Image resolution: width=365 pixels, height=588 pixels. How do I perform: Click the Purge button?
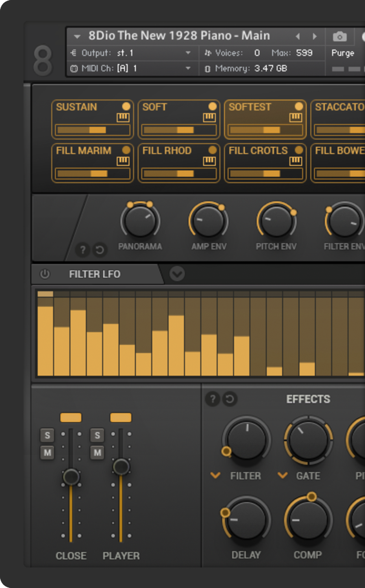click(343, 53)
